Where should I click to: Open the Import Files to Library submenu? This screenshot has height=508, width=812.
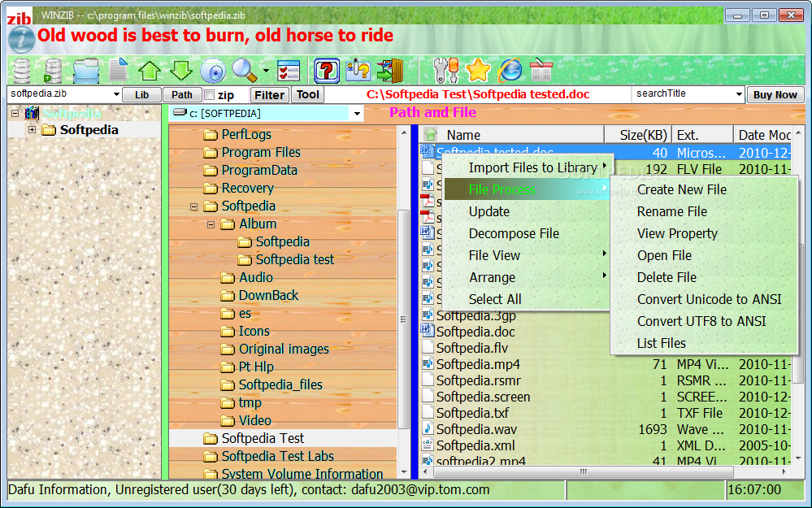pos(527,167)
